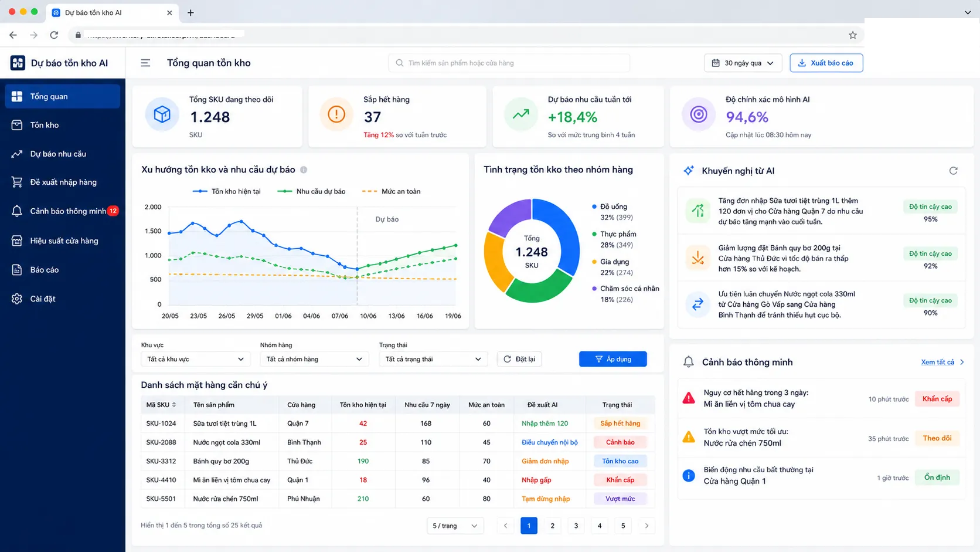The image size is (980, 552).
Task: Click the info icon beside Xu hướng tồn kho title
Action: [304, 170]
